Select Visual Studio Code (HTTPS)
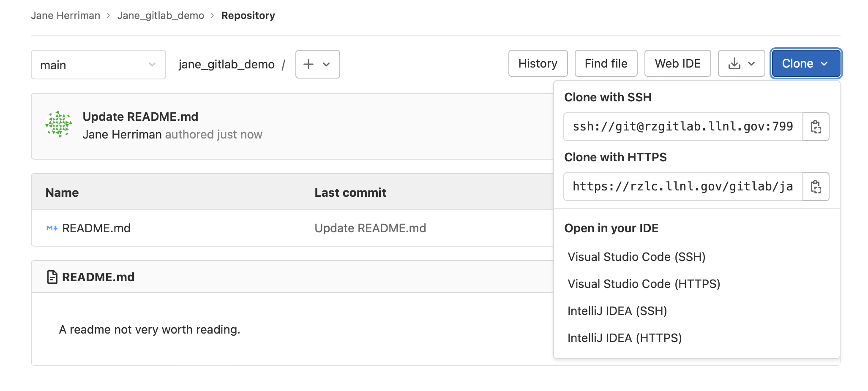 click(644, 284)
